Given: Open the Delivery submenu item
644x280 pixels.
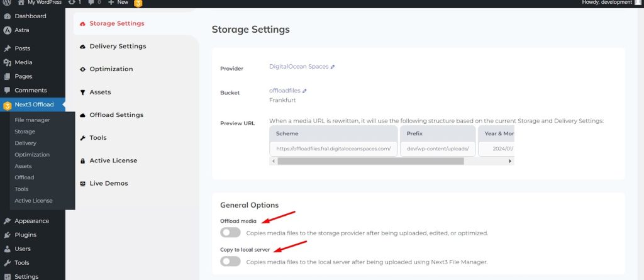Looking at the screenshot, I should (x=25, y=143).
